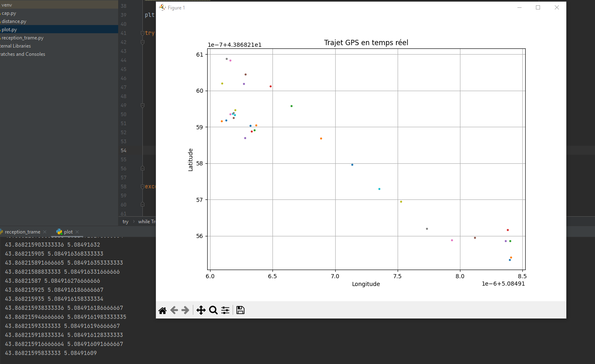Click the Back arrow in plot toolbar
The image size is (595, 364).
coord(174,310)
